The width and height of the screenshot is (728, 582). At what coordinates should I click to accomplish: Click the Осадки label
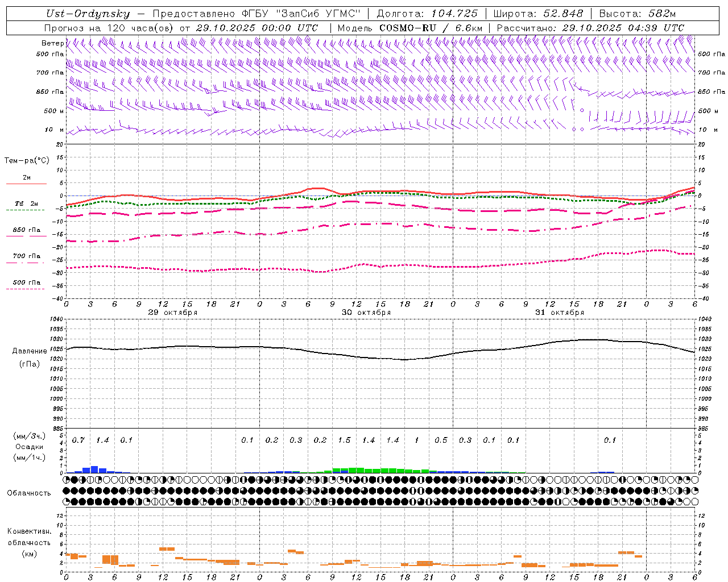pos(29,447)
